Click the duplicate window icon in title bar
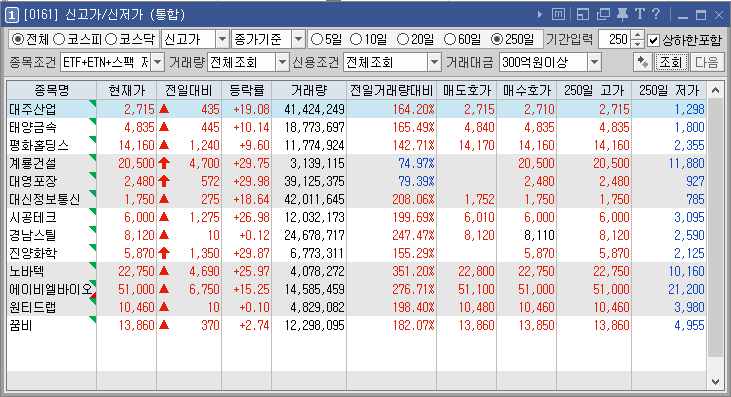The height and width of the screenshot is (397, 731). [603, 14]
